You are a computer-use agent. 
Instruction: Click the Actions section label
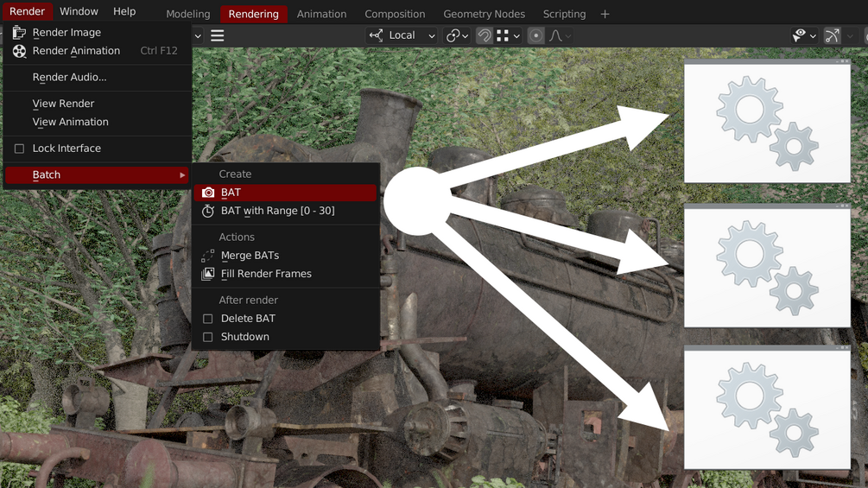(237, 237)
